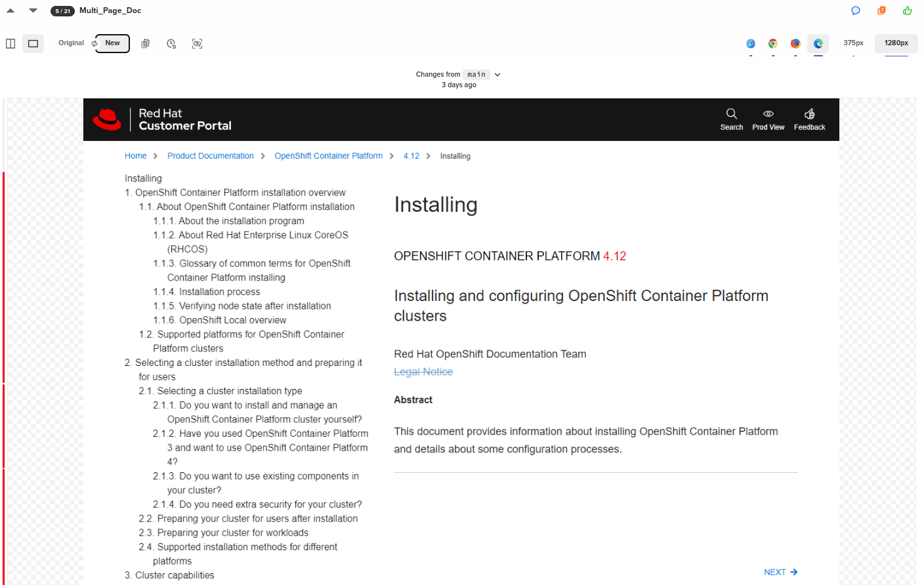Show the Original snapshot version
This screenshot has height=585, width=924.
(71, 43)
